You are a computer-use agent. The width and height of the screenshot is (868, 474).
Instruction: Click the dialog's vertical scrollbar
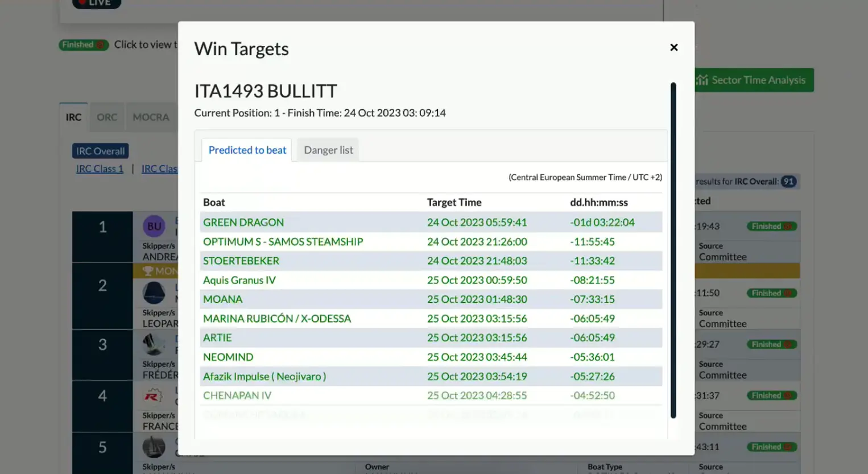tap(673, 250)
